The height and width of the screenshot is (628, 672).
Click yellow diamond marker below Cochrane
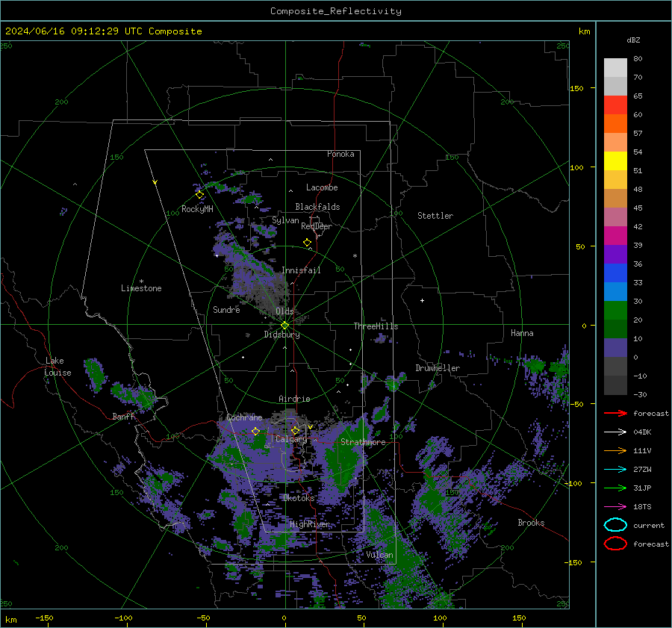pos(255,431)
